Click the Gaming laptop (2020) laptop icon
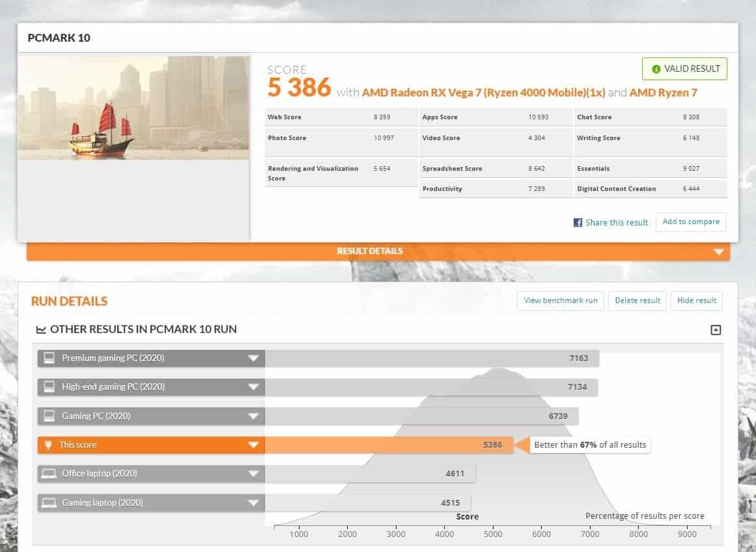This screenshot has width=756, height=552. (49, 502)
